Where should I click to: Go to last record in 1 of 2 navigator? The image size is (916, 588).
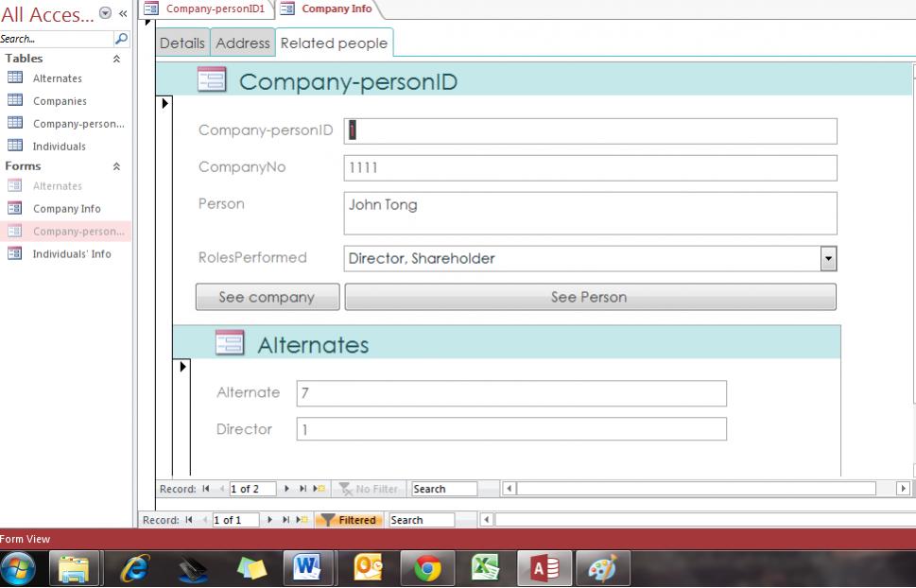tap(302, 489)
